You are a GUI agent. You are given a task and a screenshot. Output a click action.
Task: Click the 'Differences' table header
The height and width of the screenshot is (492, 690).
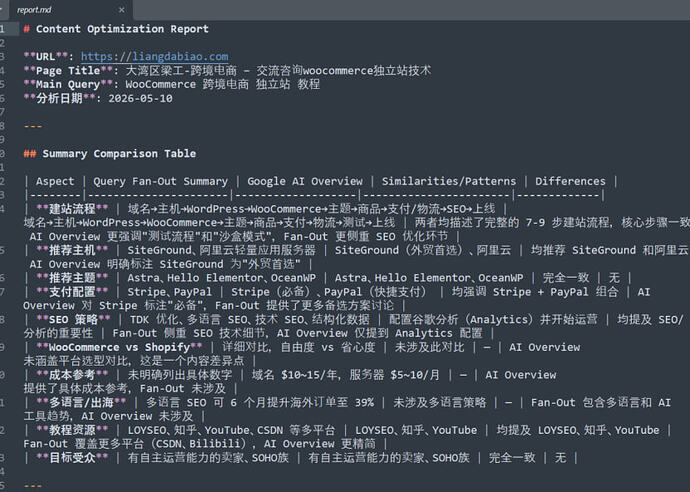point(570,181)
